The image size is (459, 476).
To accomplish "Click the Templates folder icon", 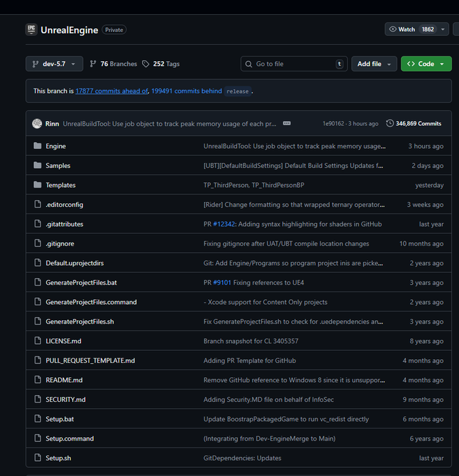I will [x=37, y=185].
